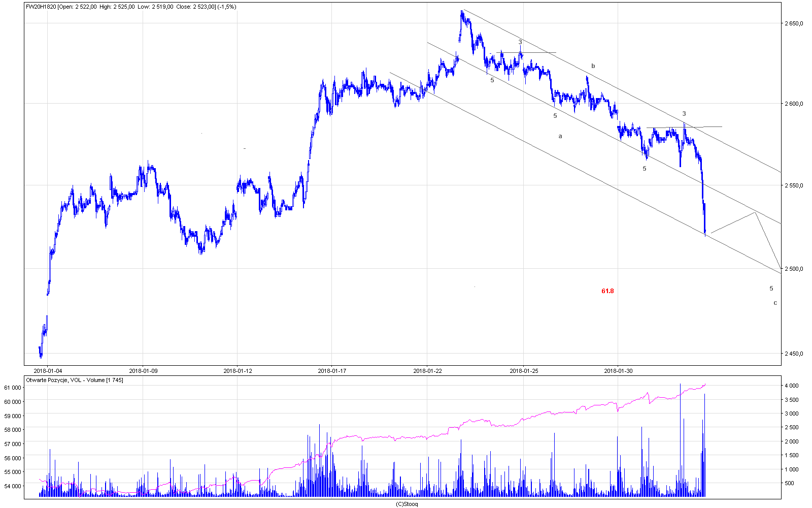
Task: Click the red 61.8 Fibonacci label
Action: (x=607, y=291)
